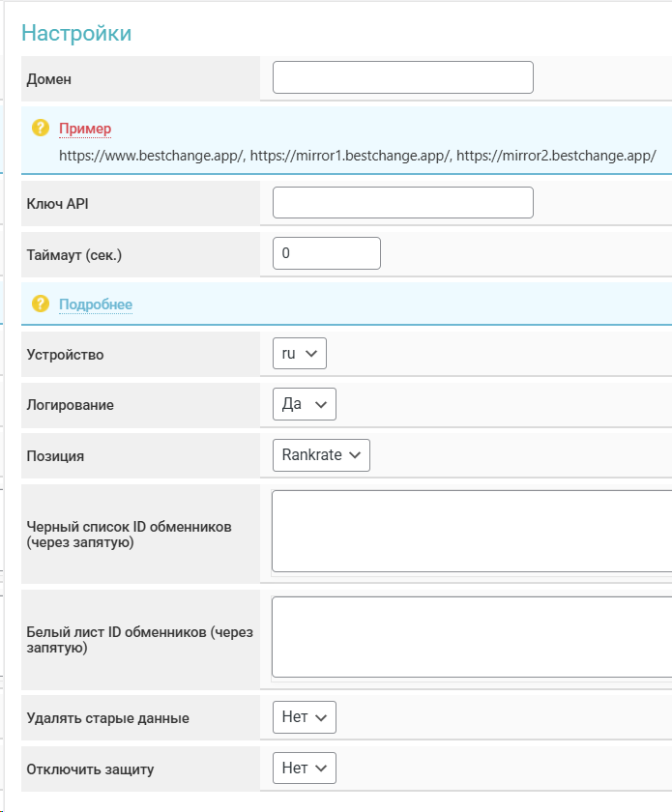Viewport: 672px width, 812px height.
Task: Open the Пример link
Action: click(85, 129)
